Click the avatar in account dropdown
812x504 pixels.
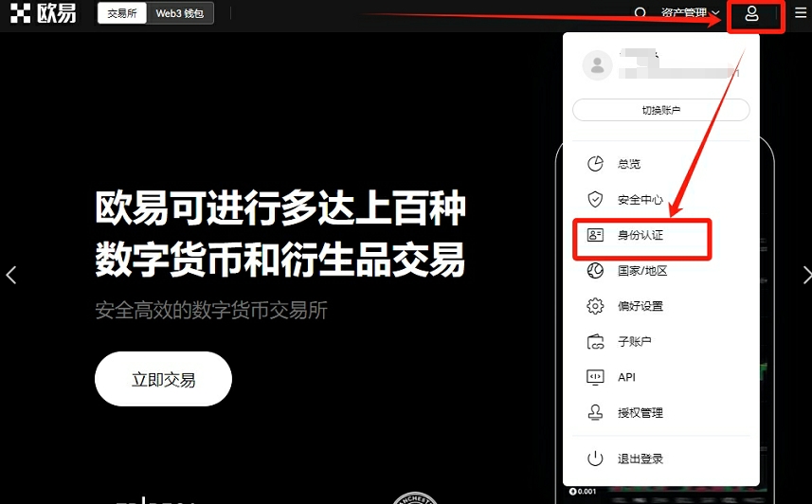point(597,65)
